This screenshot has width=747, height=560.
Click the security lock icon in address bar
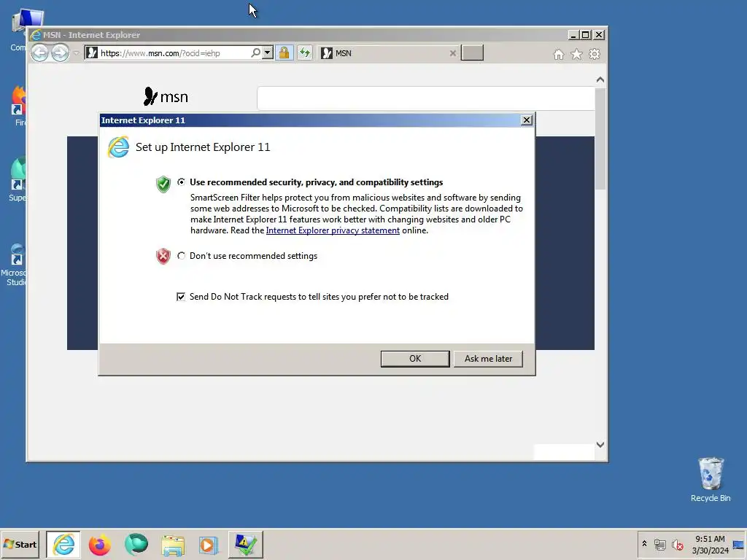pyautogui.click(x=284, y=52)
